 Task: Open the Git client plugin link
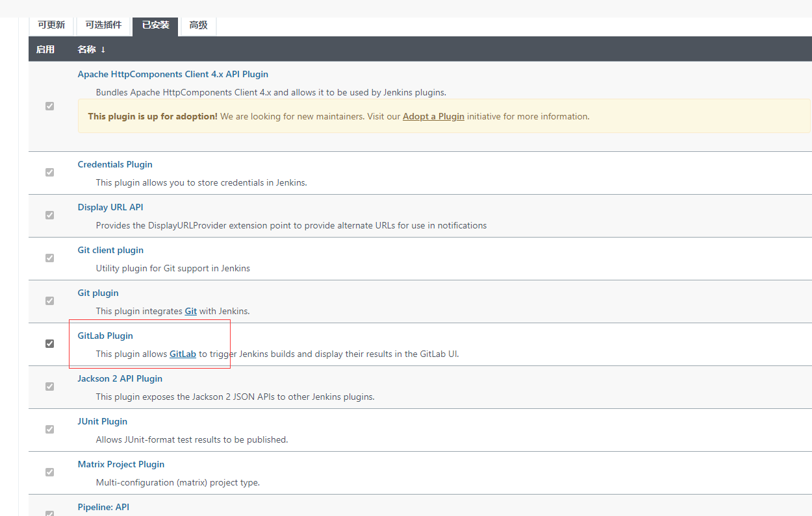(110, 250)
